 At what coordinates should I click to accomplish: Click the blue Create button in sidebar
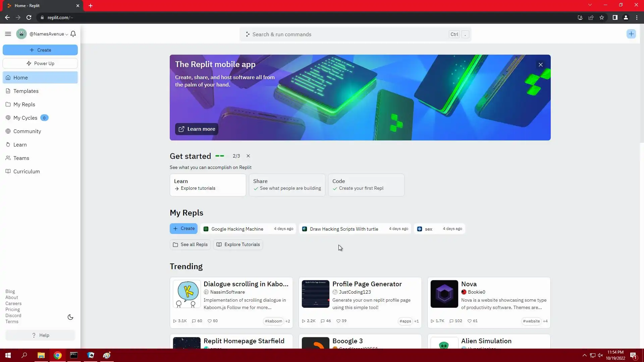(x=40, y=50)
